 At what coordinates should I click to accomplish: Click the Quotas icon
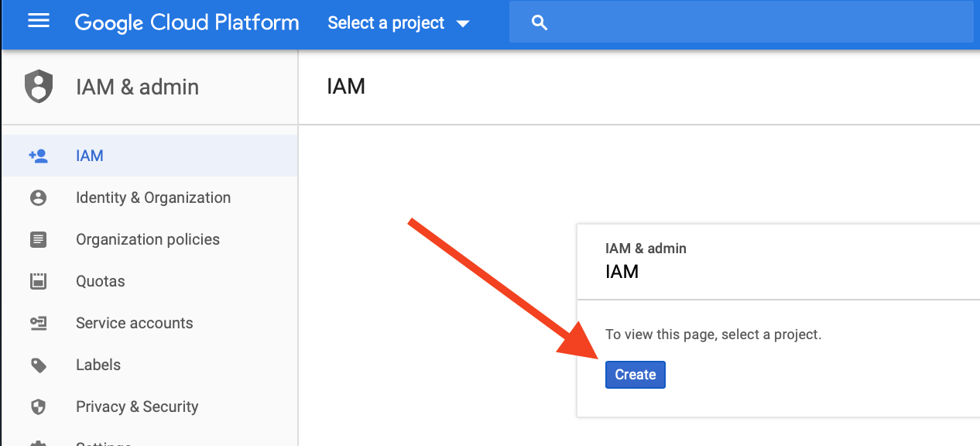[38, 281]
